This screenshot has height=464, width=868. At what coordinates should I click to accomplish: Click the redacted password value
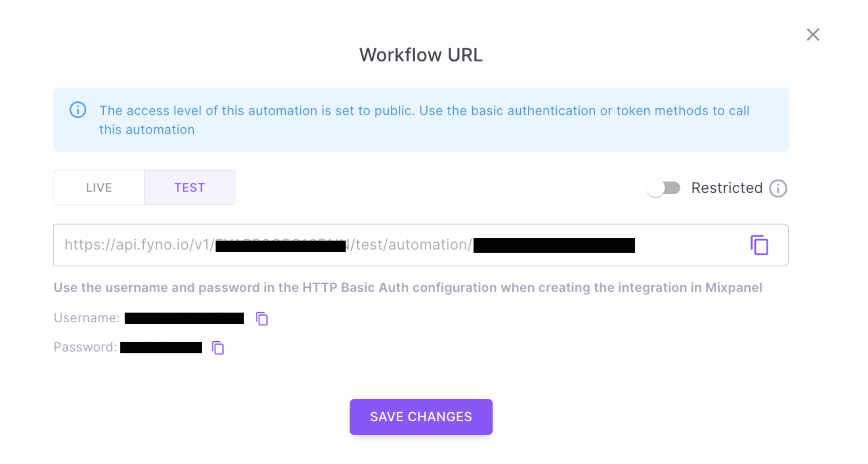click(x=161, y=348)
